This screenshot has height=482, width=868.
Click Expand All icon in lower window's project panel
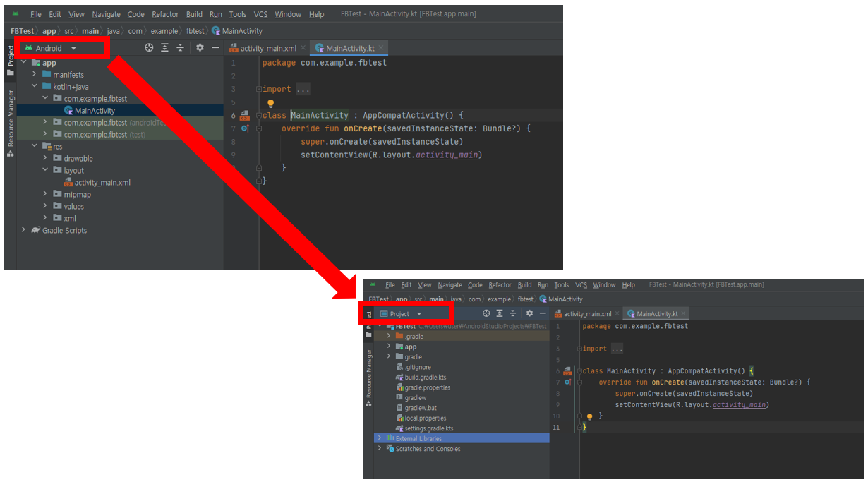click(x=500, y=313)
